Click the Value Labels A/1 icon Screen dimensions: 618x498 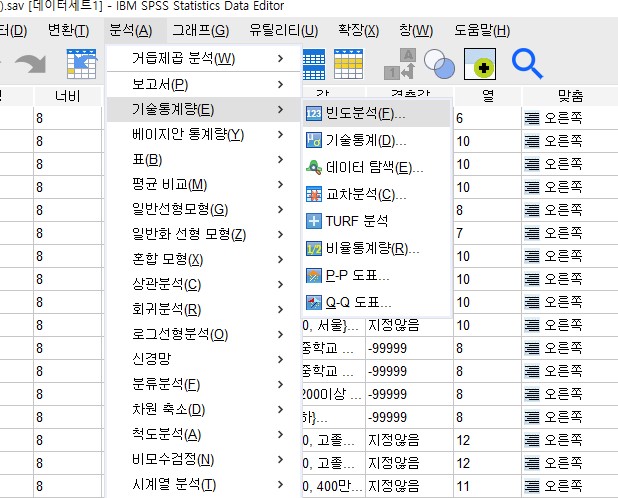400,64
